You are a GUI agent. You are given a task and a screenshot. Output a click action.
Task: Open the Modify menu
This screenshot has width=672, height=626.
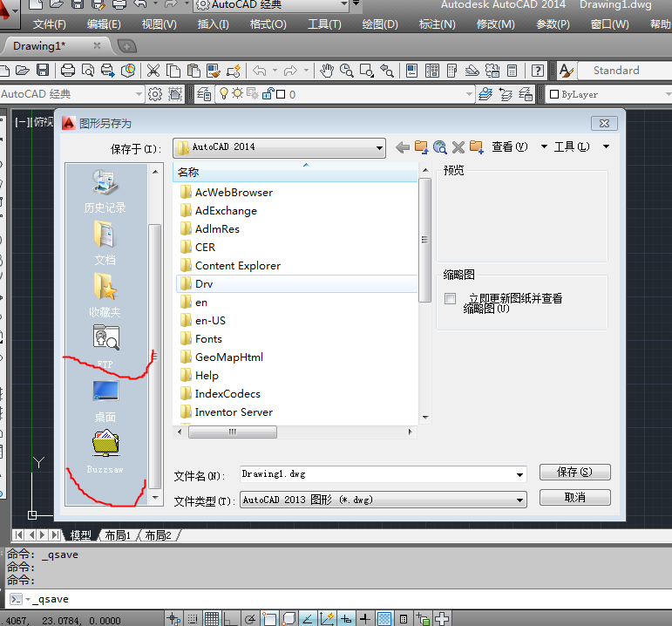495,24
